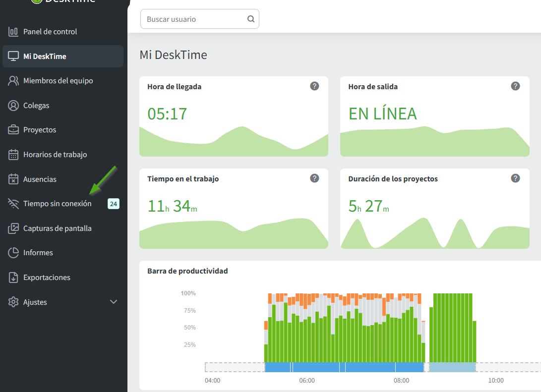Show help for Hora de salida

(515, 86)
